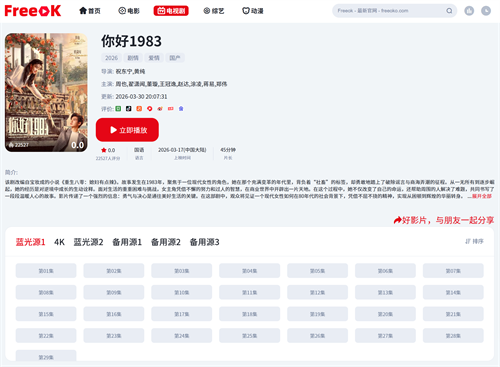This screenshot has width=500, height=367.
Task: Play episode 第04集
Action: [x=249, y=271]
